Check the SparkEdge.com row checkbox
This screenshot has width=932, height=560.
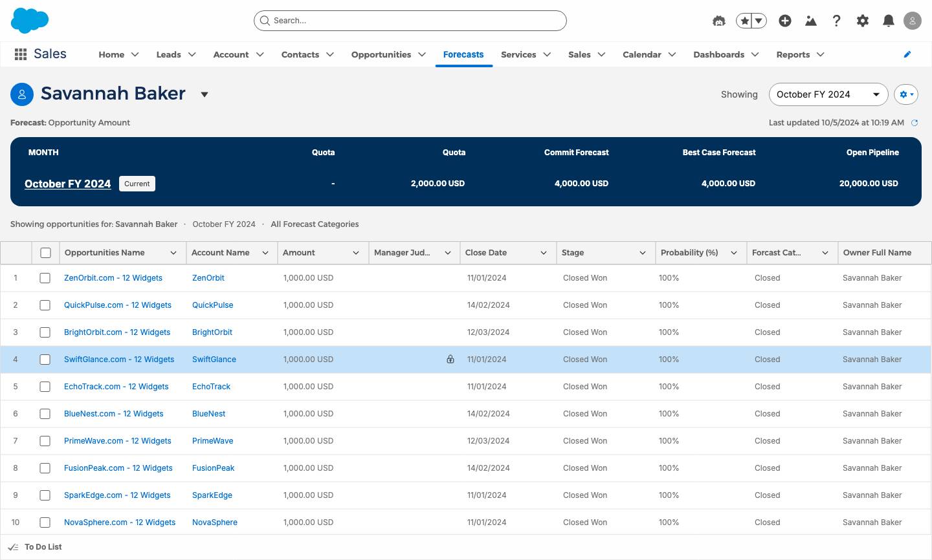45,495
